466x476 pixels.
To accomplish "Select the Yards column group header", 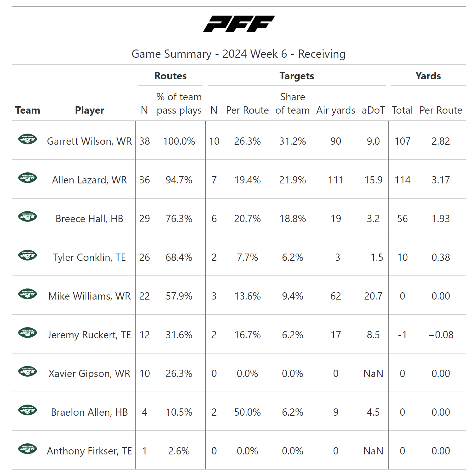I will click(x=428, y=76).
